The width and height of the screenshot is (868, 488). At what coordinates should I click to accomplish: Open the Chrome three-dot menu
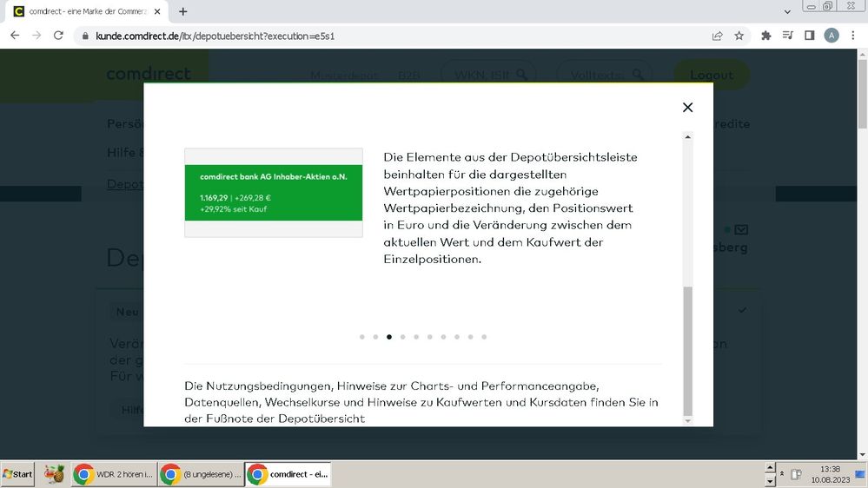coord(853,36)
